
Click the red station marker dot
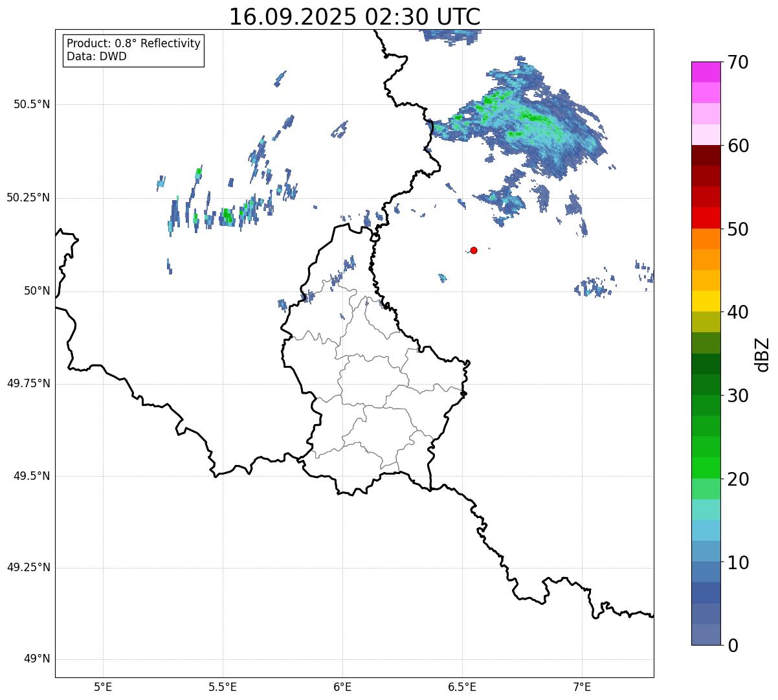pyautogui.click(x=474, y=250)
